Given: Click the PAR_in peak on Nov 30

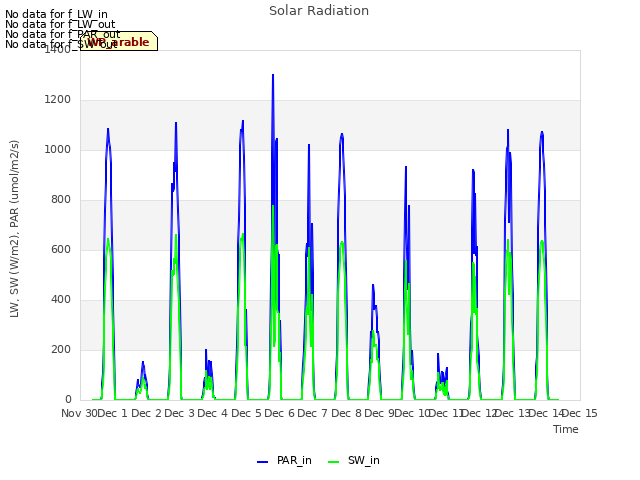Looking at the screenshot, I should point(108,129).
